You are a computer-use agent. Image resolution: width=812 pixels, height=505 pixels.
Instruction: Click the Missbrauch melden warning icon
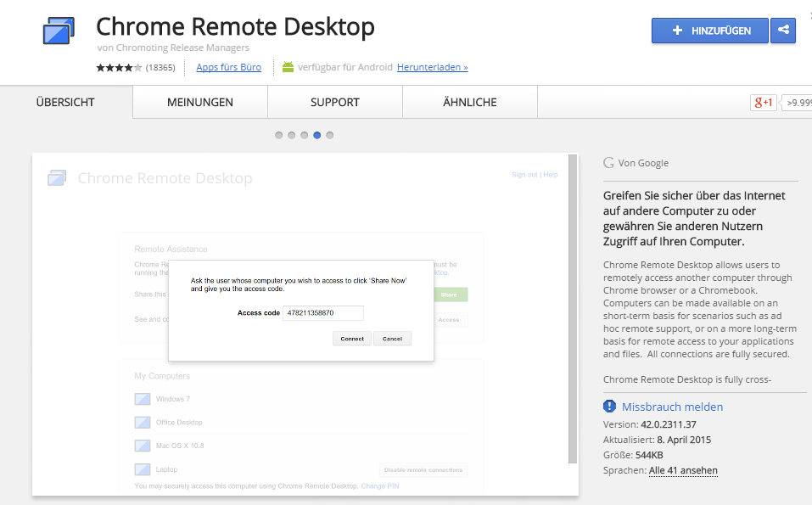[x=609, y=407]
